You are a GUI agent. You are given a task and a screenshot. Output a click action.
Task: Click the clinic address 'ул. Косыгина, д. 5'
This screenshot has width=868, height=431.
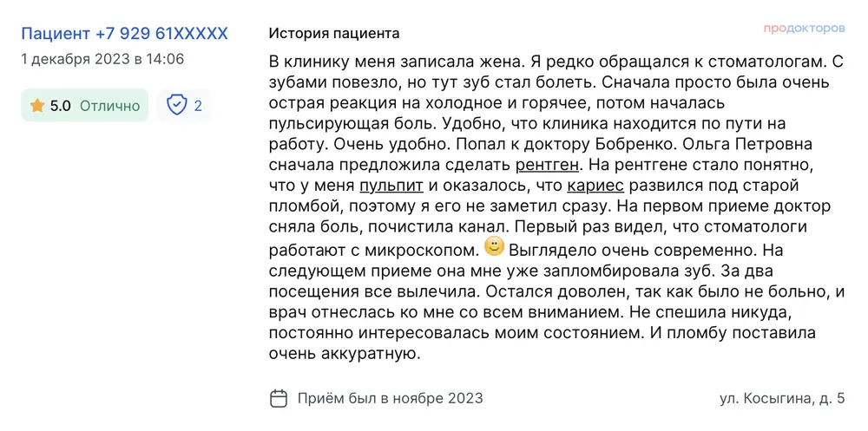coord(782,399)
